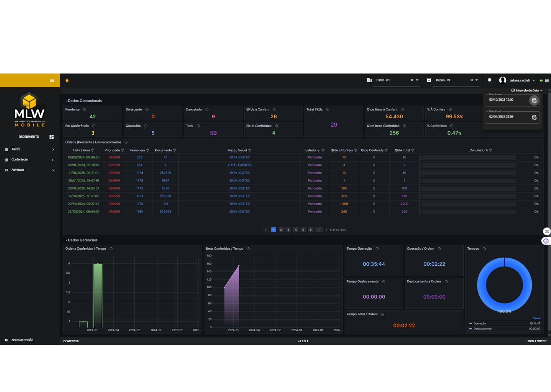Click the Pendente info icon

click(x=85, y=109)
